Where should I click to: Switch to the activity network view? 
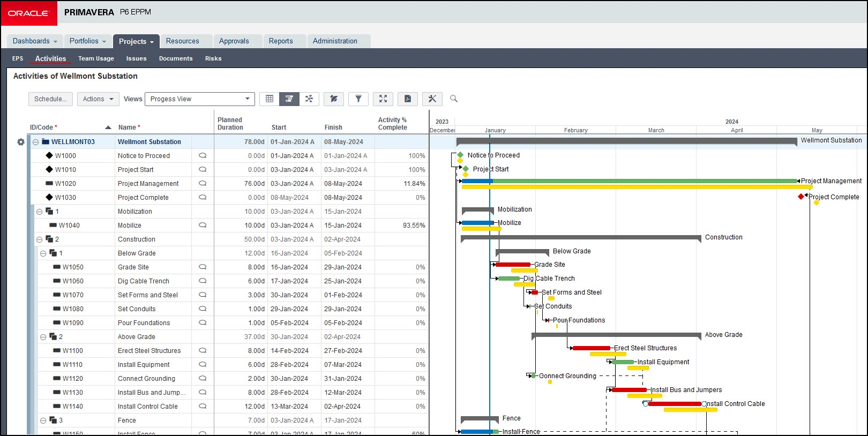tap(309, 99)
